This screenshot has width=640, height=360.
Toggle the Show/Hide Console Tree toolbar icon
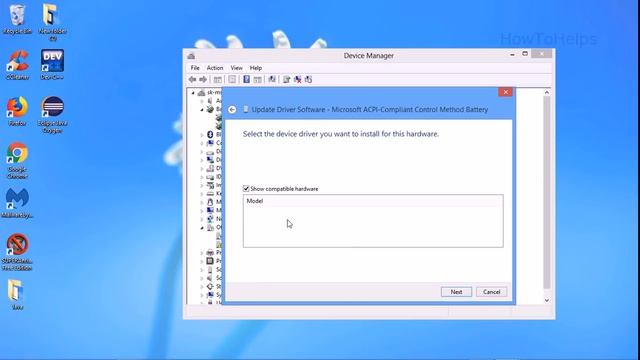tap(218, 80)
